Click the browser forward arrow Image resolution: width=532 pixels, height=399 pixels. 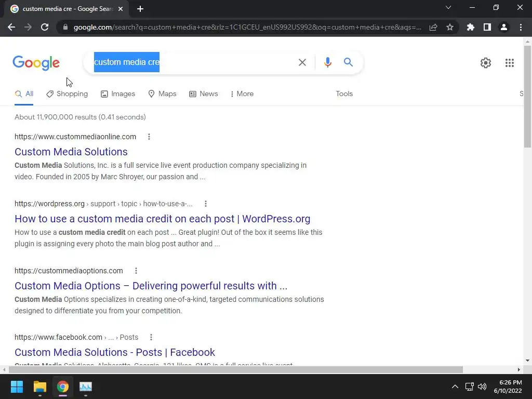tap(28, 27)
